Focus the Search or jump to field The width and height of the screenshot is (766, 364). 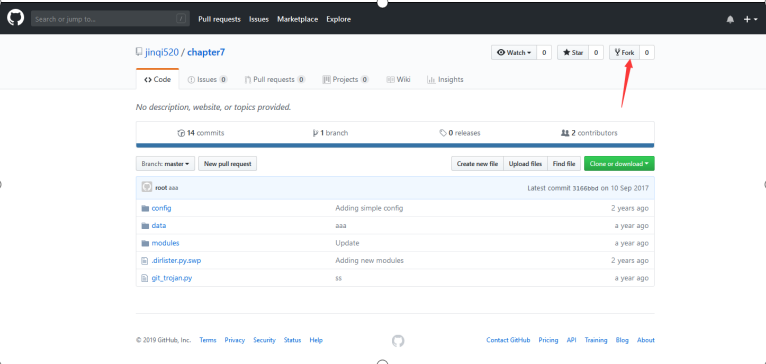[110, 19]
